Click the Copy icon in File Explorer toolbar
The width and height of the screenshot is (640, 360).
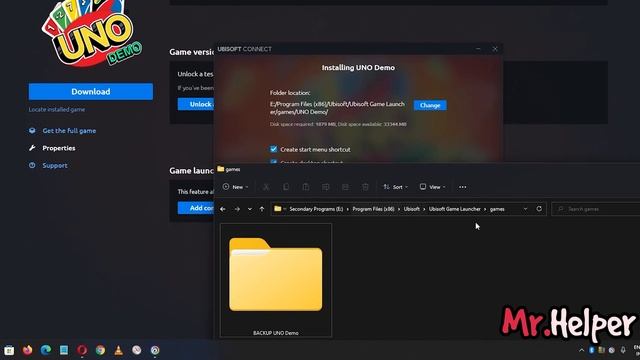286,187
